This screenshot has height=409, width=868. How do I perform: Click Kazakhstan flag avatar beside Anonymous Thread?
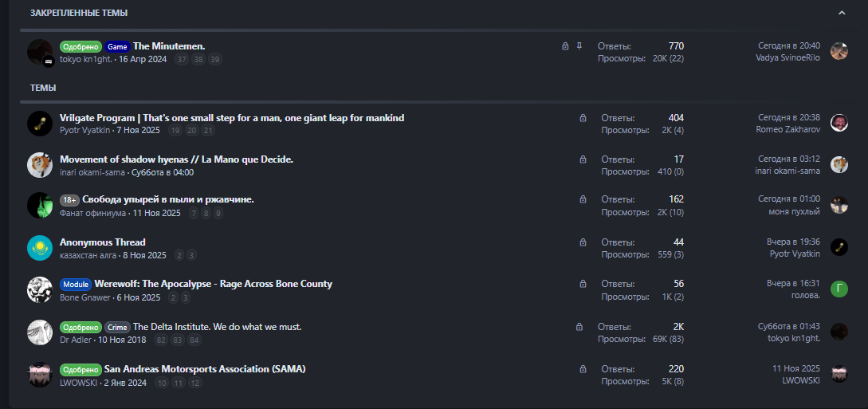pyautogui.click(x=40, y=248)
